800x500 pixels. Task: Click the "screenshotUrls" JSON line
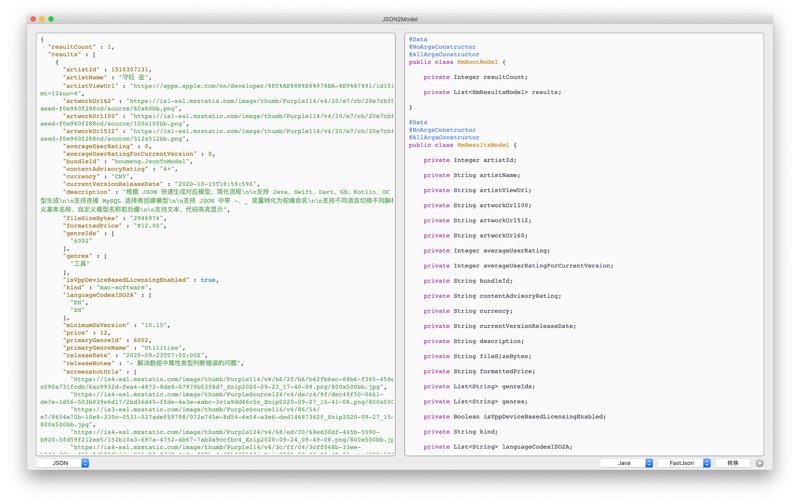99,372
